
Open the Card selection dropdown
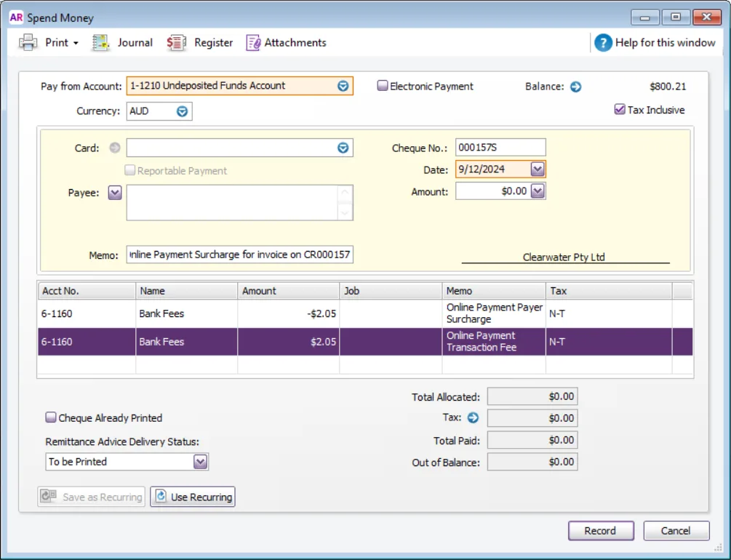coord(343,148)
